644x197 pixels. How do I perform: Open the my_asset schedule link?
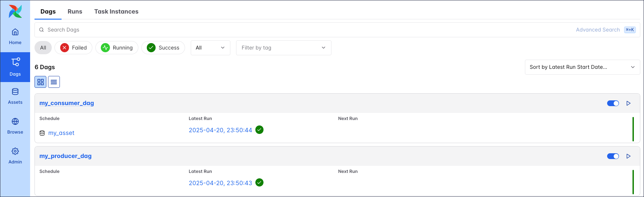pyautogui.click(x=61, y=133)
